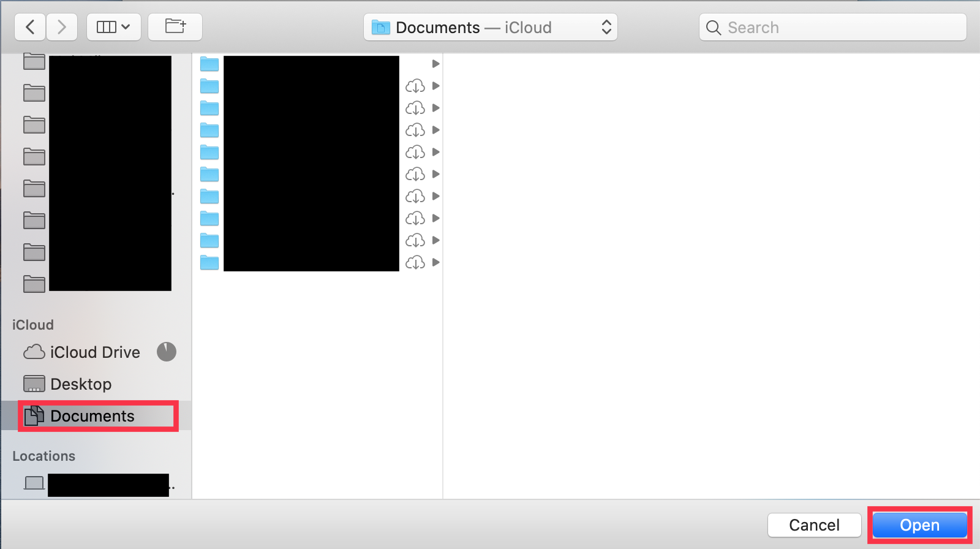Click the sidebar folder icon just above iCloud header
Screen dimensions: 980x549
pyautogui.click(x=34, y=284)
